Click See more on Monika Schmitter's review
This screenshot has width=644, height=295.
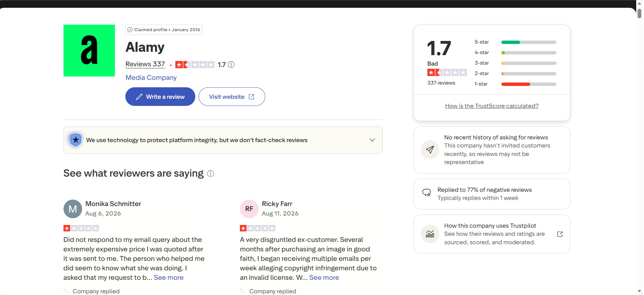[x=169, y=277]
